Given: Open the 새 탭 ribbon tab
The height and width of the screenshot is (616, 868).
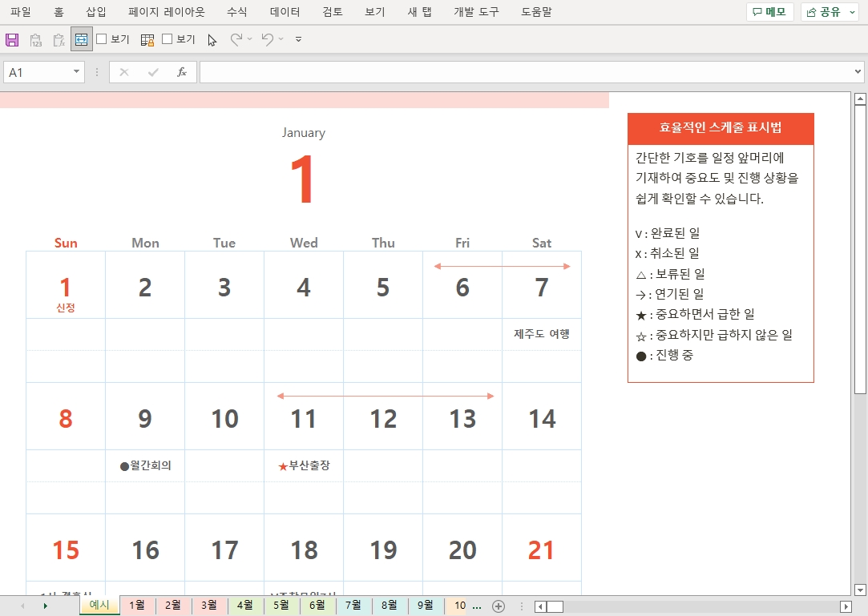Looking at the screenshot, I should tap(419, 12).
